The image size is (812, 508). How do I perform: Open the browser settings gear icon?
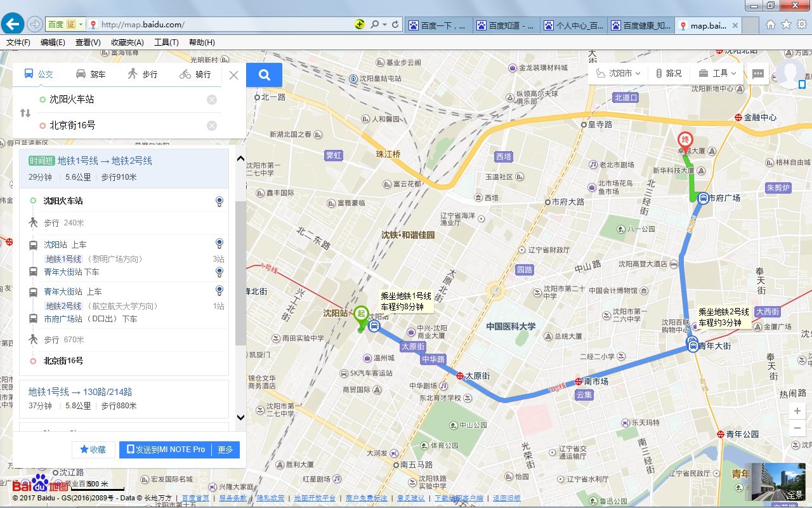[801, 23]
